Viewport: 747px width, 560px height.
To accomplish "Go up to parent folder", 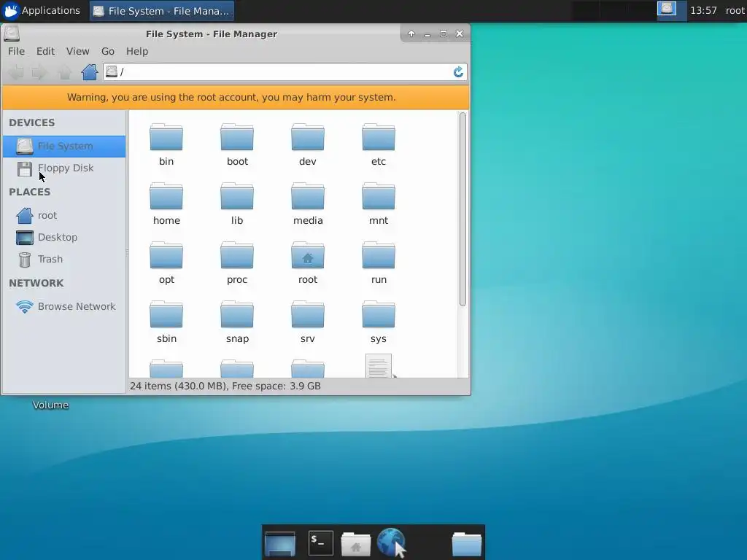I will [64, 72].
